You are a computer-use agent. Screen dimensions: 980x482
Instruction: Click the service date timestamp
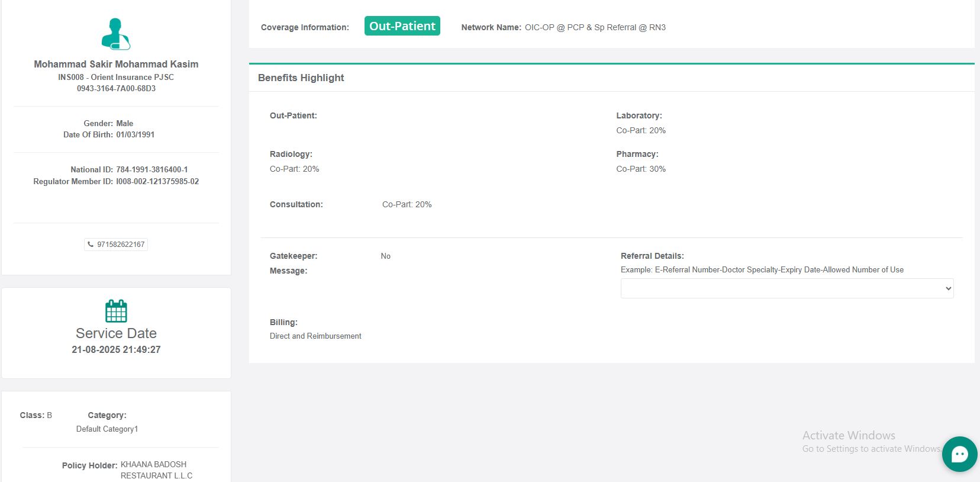116,349
